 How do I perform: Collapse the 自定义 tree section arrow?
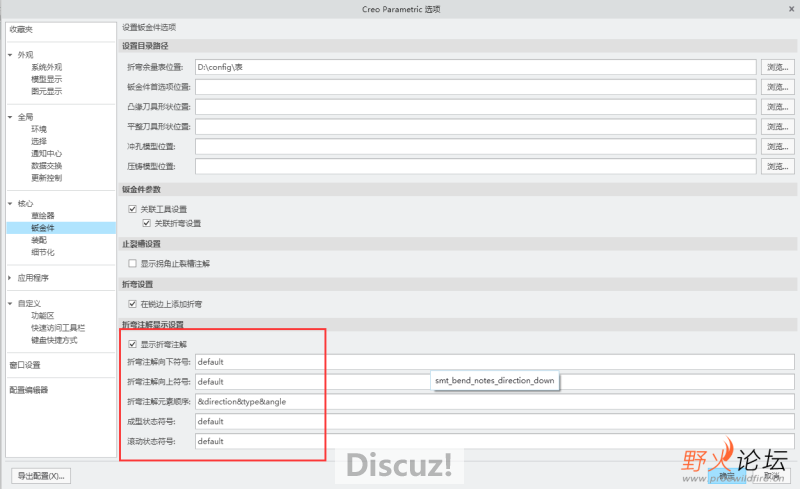10,303
